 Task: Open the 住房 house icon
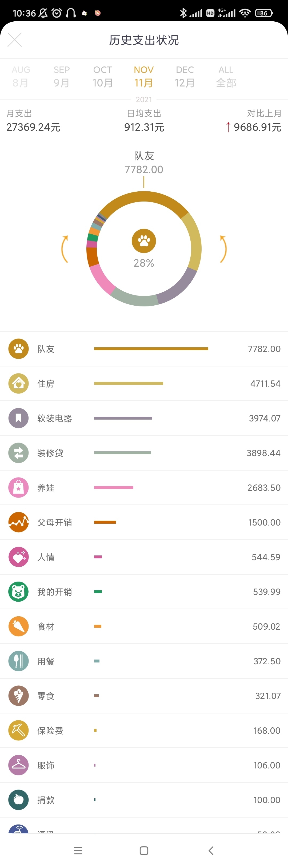click(18, 384)
